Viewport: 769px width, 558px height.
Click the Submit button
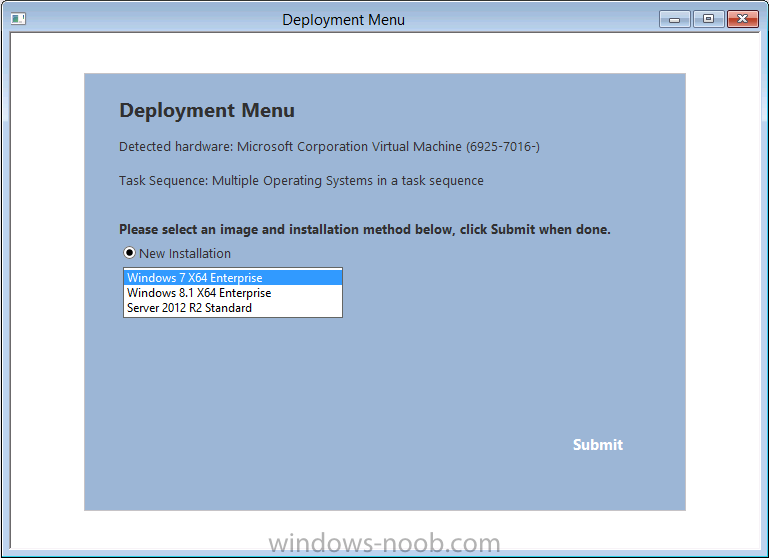(x=598, y=445)
